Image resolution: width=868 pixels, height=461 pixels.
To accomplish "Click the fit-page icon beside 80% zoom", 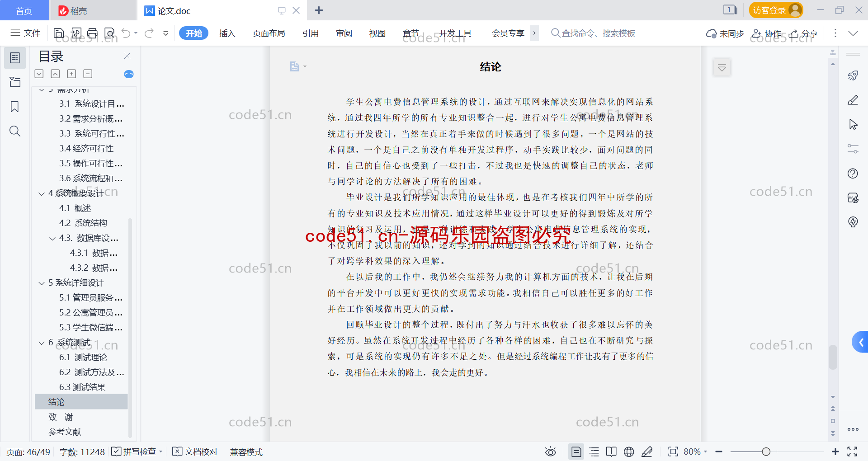I will coord(673,452).
